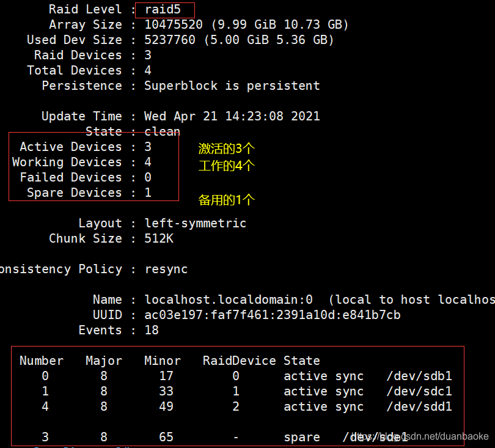Image resolution: width=495 pixels, height=448 pixels.
Task: Click the 'RaidDevice' column header
Action: [240, 361]
